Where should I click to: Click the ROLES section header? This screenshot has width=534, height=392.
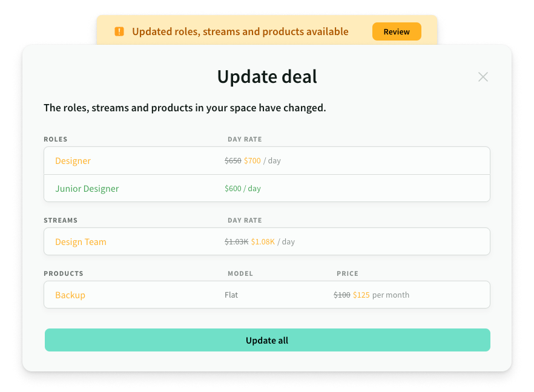[x=56, y=139]
